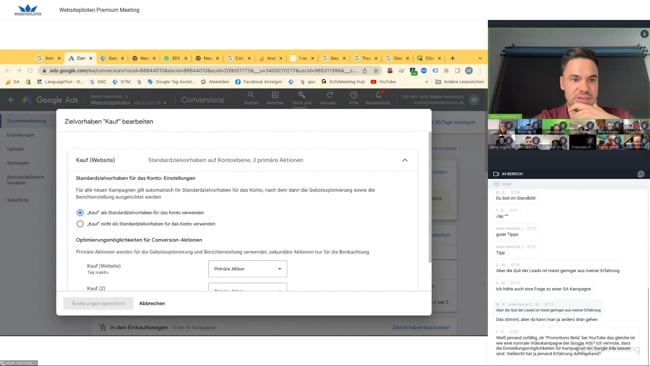This screenshot has width=650, height=366.
Task: Click the Google Ads logo
Action: pos(27,100)
